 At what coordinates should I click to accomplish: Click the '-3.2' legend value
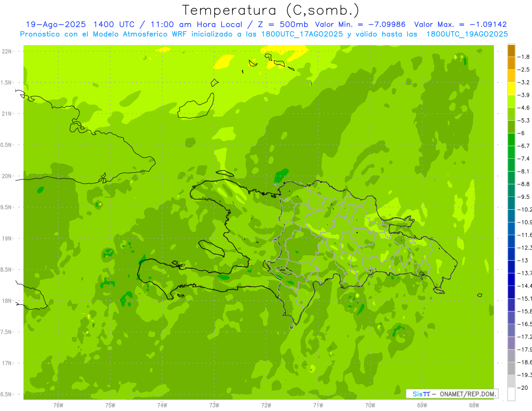(524, 82)
